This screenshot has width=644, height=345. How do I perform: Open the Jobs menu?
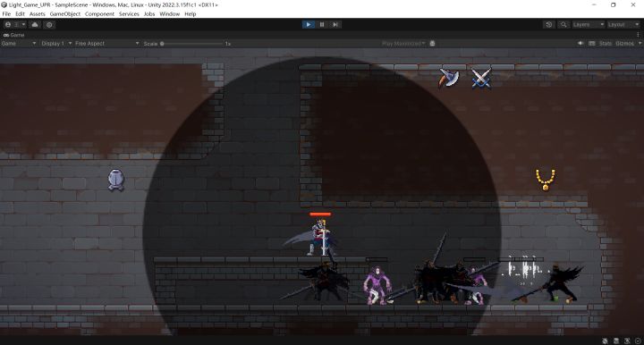[x=149, y=14]
